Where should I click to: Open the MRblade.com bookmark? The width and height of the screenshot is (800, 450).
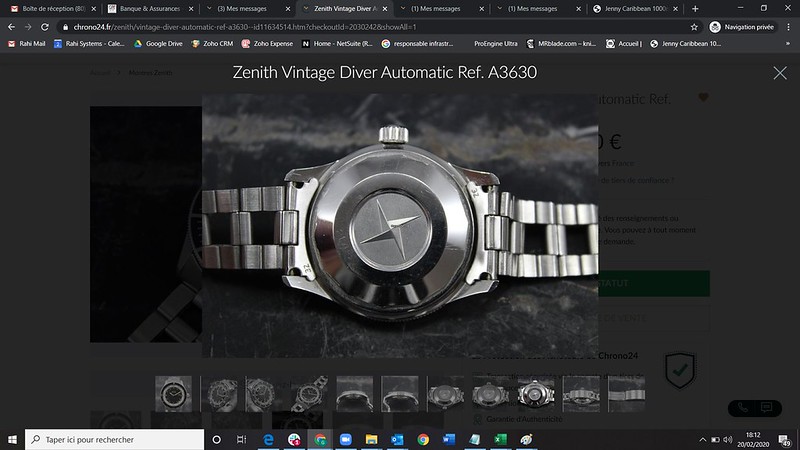(561, 44)
